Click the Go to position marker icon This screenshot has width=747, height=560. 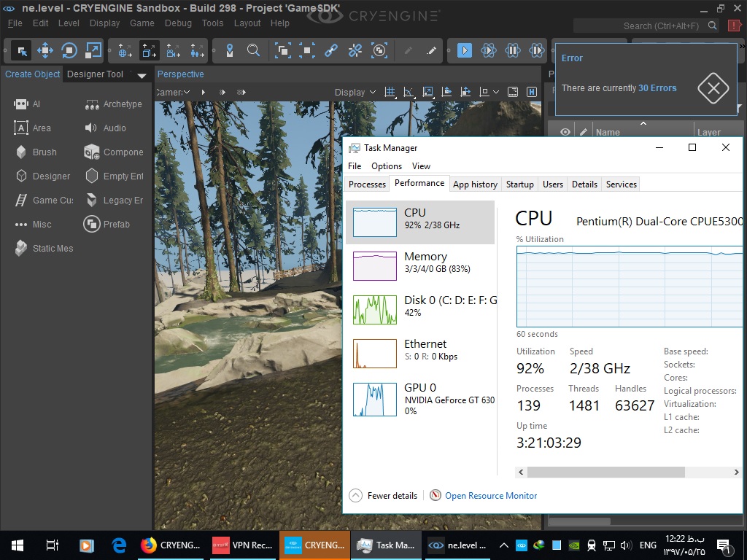pos(230,50)
